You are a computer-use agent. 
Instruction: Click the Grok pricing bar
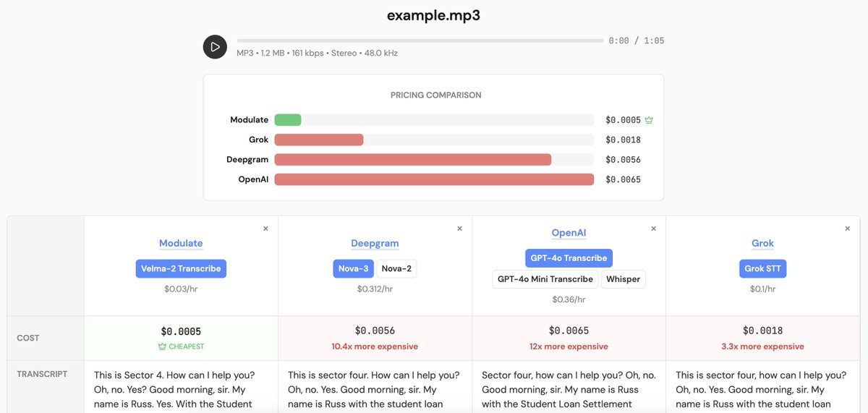point(319,140)
